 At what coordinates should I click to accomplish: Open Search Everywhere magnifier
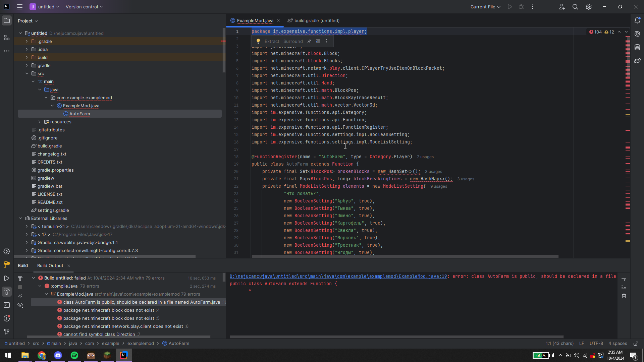[x=575, y=7]
